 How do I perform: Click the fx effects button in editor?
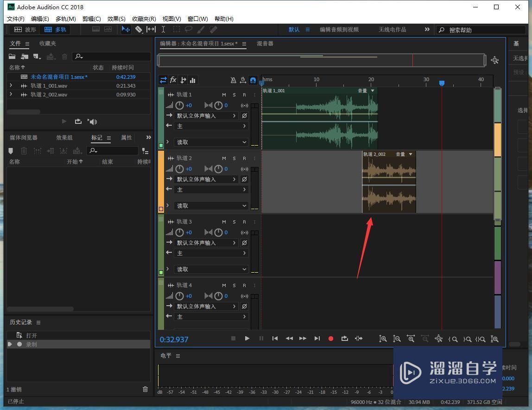point(173,80)
